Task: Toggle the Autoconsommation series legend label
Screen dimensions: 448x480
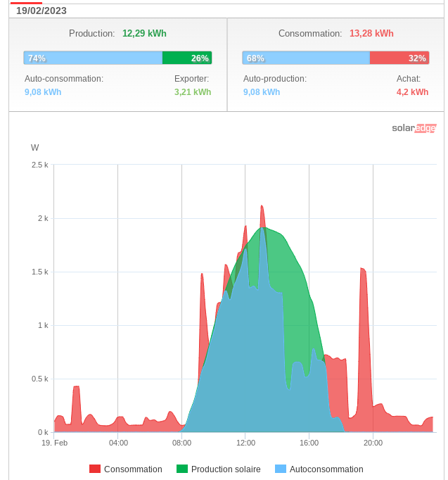Action: point(326,469)
